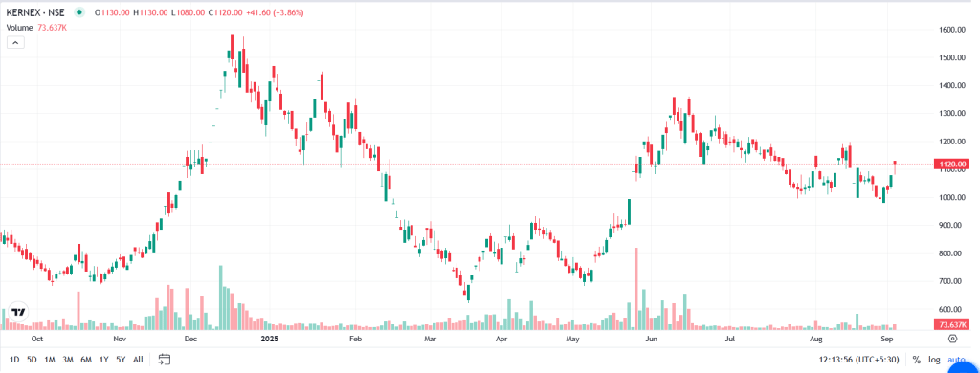Click the Mar label on the time axis
Screen dimensions: 980x373
(x=430, y=340)
